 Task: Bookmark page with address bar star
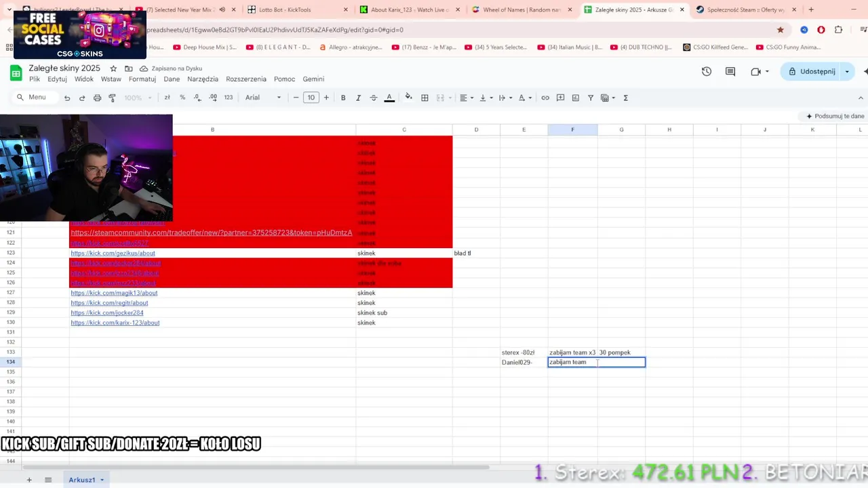[781, 30]
